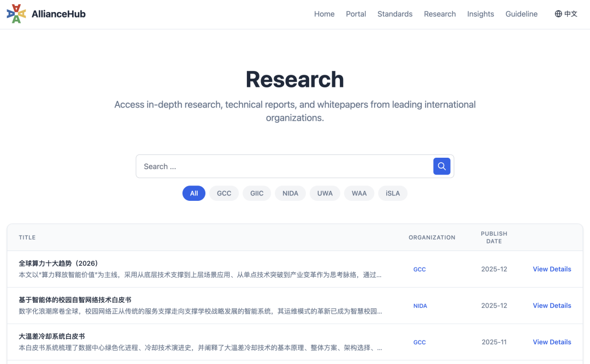
Task: View Details of 大温差冷却系统白皮书
Action: pyautogui.click(x=552, y=342)
